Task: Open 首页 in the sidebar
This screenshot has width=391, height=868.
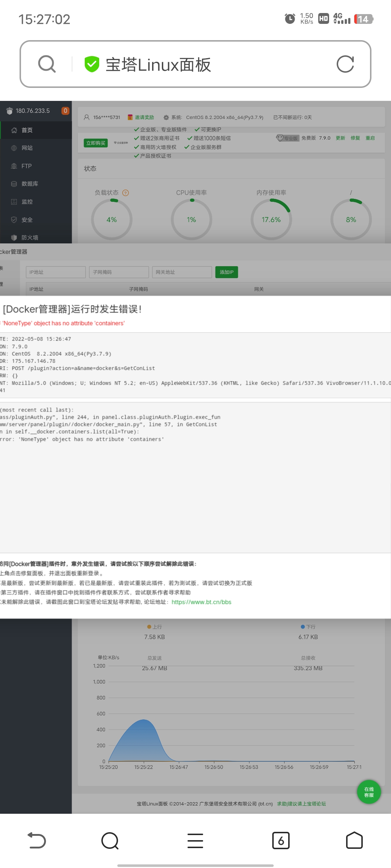Action: pyautogui.click(x=36, y=130)
